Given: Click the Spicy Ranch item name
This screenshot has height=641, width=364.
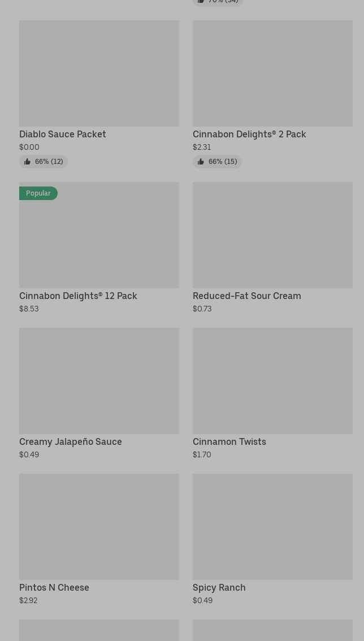Looking at the screenshot, I should pos(219,588).
